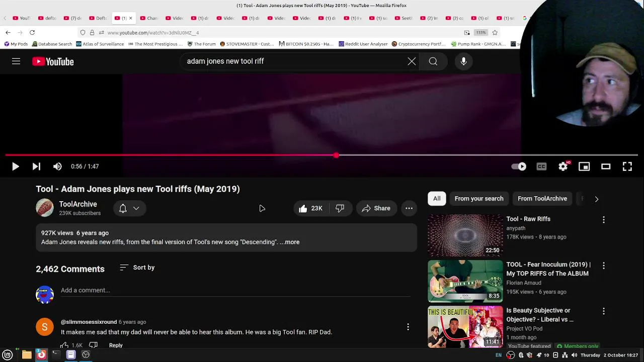Viewport: 644px width, 362px height.
Task: Skip to next video
Action: (36, 166)
